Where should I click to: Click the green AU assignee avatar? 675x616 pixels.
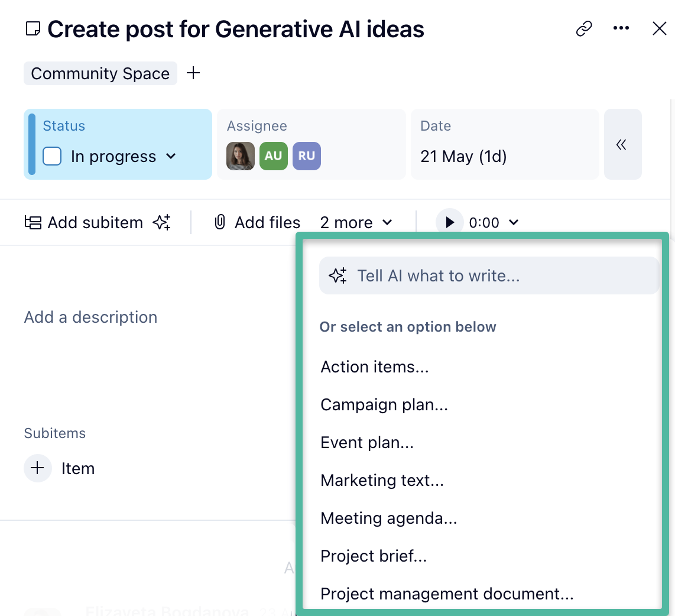273,156
